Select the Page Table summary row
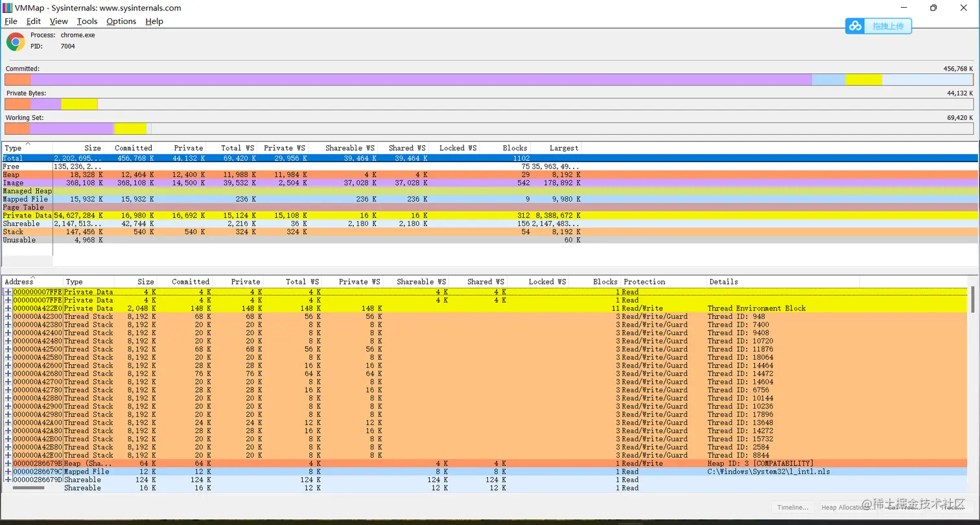The height and width of the screenshot is (525, 980). point(489,207)
